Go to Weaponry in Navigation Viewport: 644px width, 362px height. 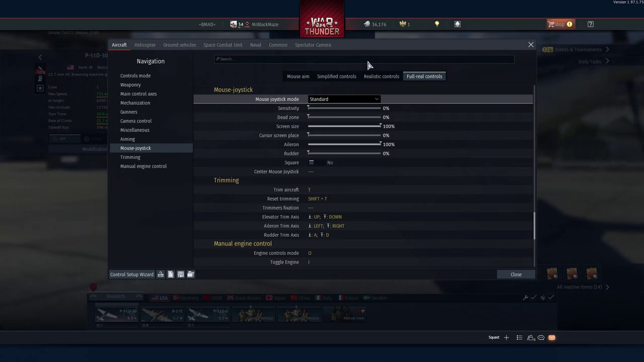pyautogui.click(x=130, y=85)
